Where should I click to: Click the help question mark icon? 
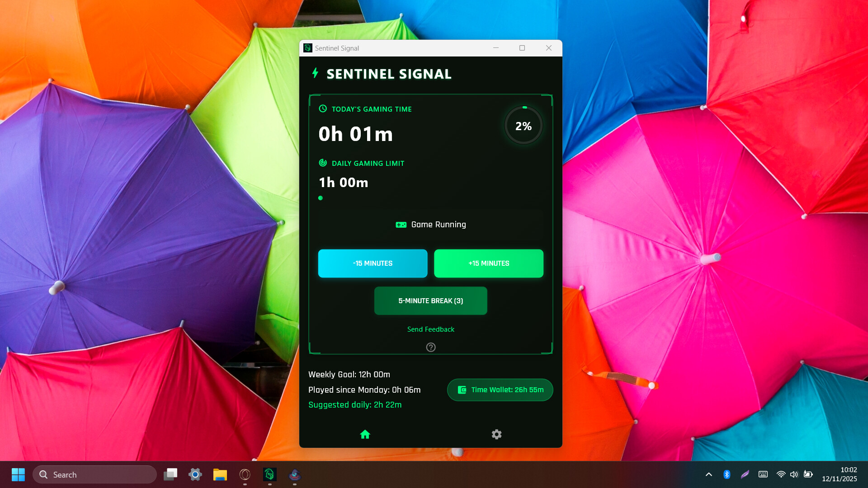coord(430,347)
